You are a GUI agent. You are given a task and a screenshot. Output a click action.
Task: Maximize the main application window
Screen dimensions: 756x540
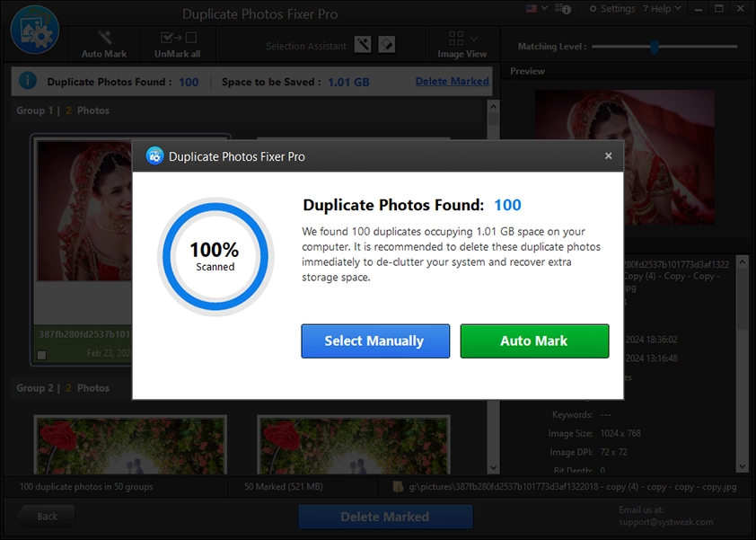719,9
